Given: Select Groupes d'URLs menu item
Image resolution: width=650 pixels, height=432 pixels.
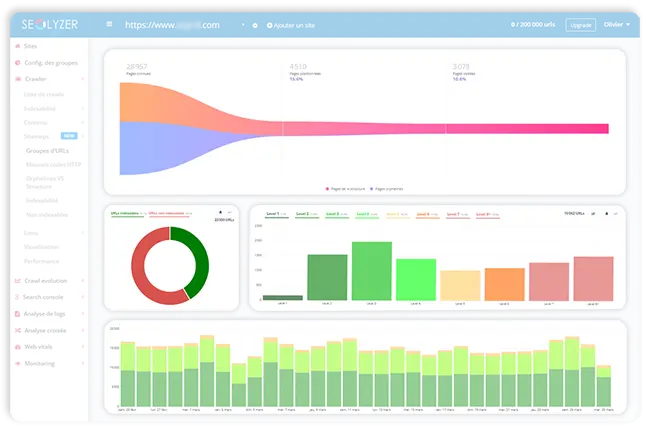Looking at the screenshot, I should 47,150.
